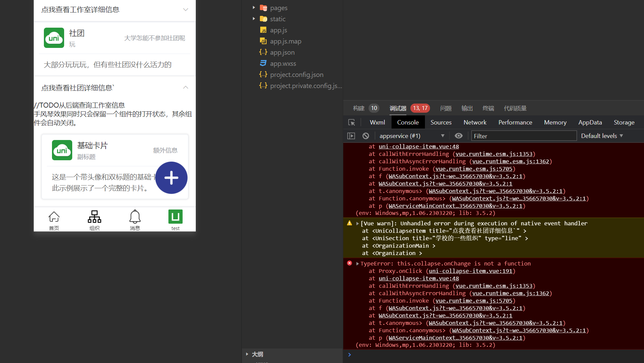Switch to the Performance tab
The image size is (644, 363).
point(515,122)
